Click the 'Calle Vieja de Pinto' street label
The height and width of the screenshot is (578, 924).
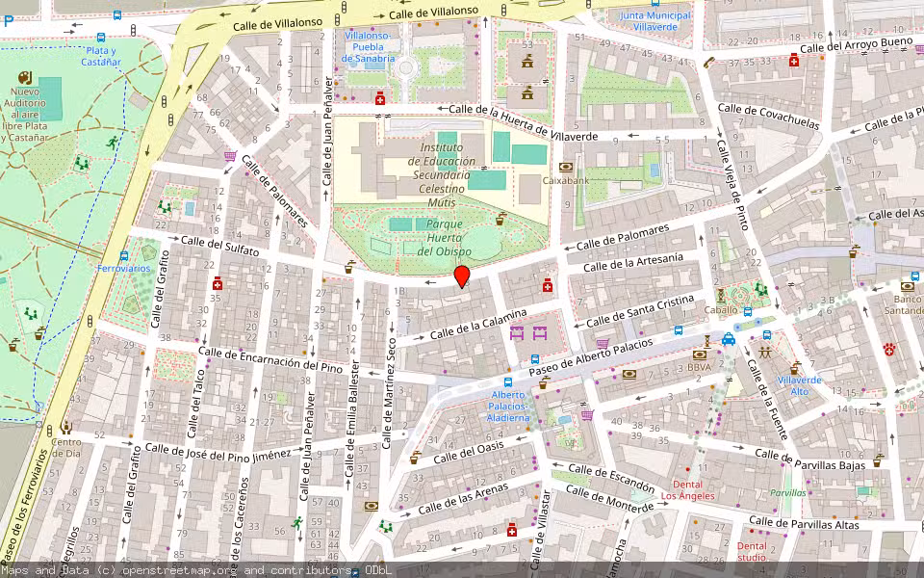pos(732,185)
